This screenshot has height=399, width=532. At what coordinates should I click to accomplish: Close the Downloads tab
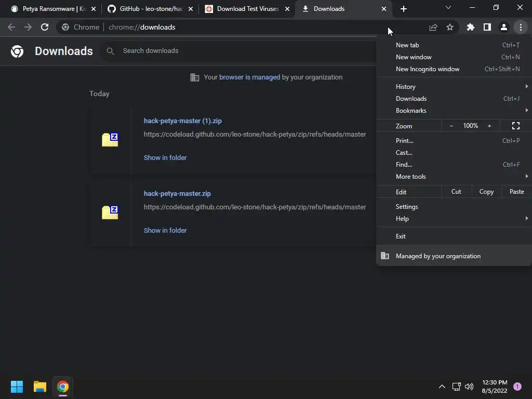pos(384,9)
